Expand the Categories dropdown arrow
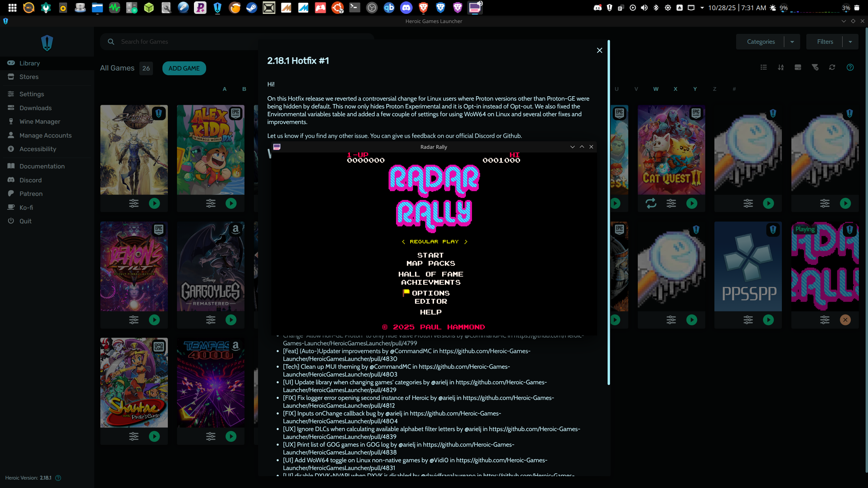 pyautogui.click(x=792, y=42)
